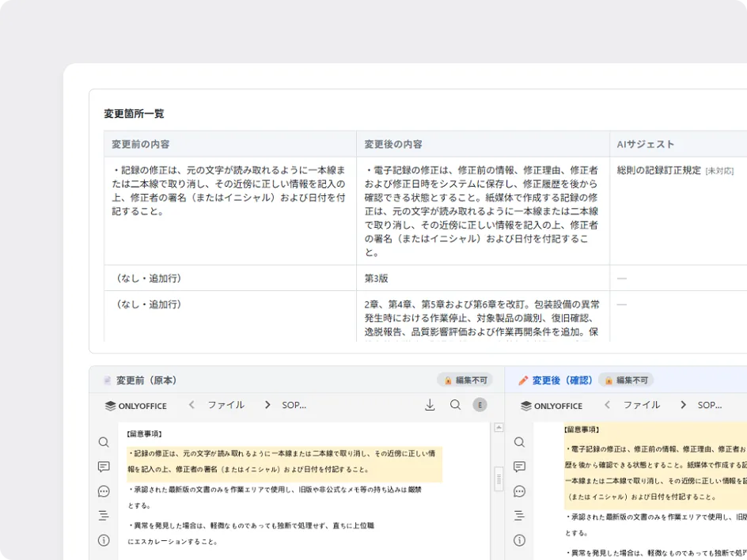This screenshot has width=747, height=560.
Task: Click the right chevron after ファイル in left editor
Action: tap(267, 405)
